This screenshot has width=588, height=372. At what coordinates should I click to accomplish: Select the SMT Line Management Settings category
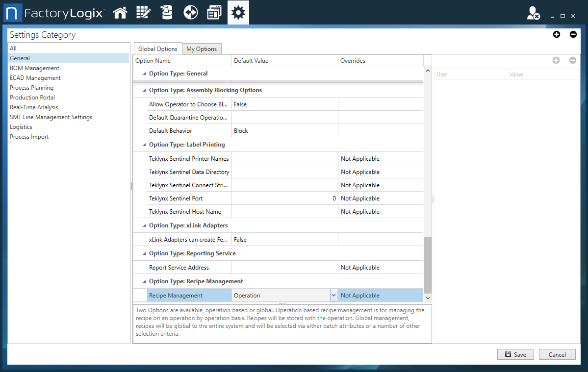point(51,117)
